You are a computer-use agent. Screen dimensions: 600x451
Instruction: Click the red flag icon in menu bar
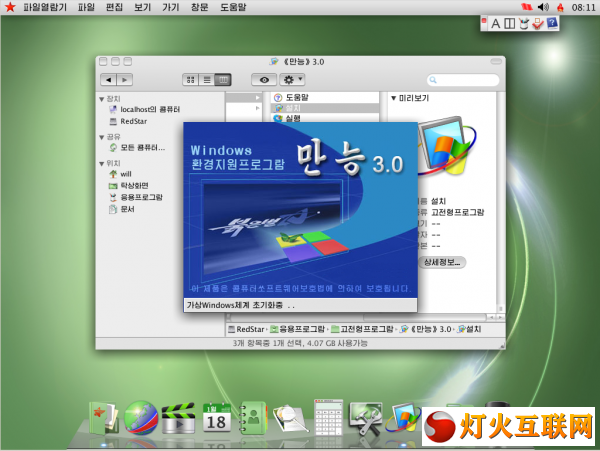527,7
